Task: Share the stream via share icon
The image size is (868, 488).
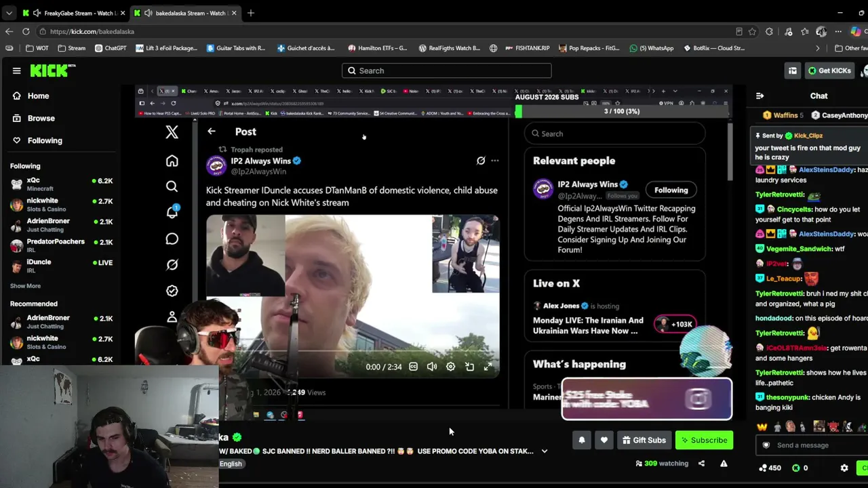Action: click(x=701, y=464)
